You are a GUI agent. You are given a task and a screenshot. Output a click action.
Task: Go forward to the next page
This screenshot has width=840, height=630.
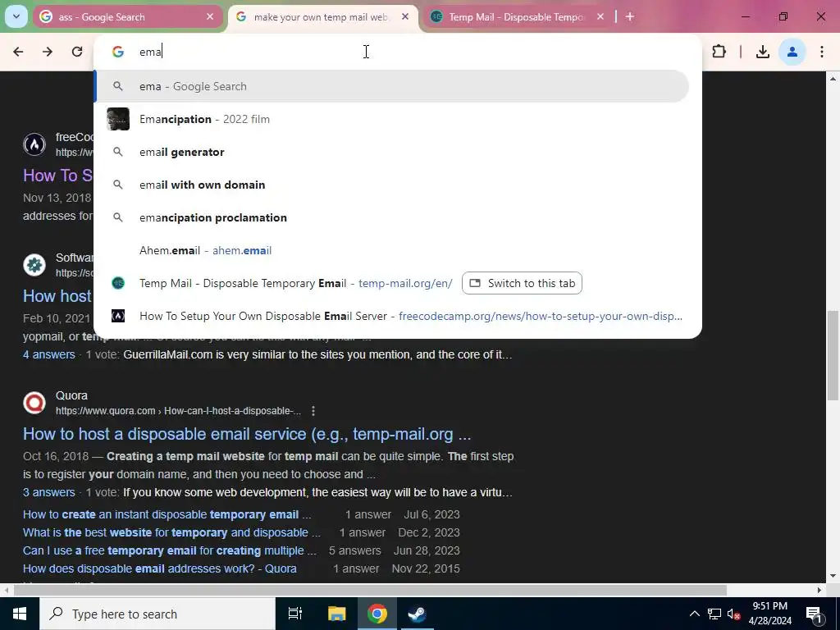pyautogui.click(x=48, y=52)
